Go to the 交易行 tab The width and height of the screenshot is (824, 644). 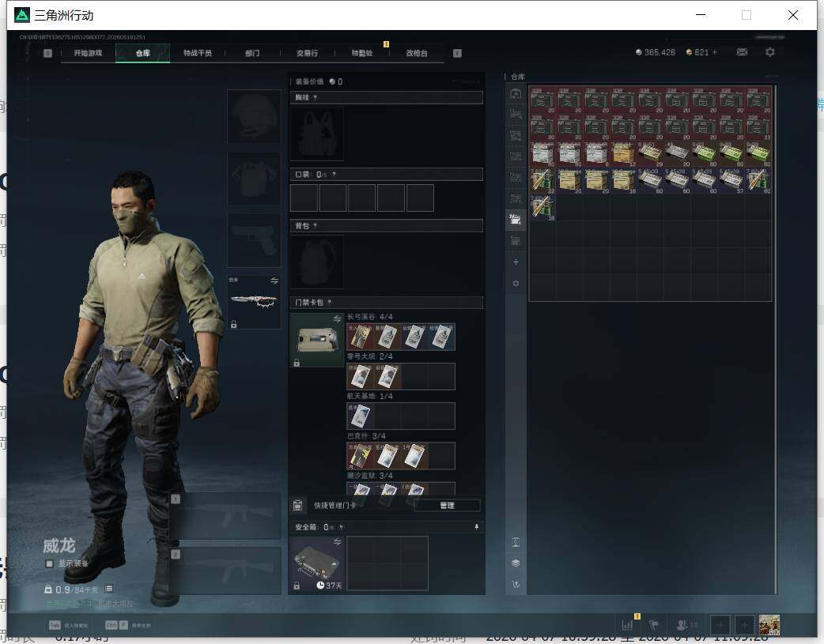307,53
